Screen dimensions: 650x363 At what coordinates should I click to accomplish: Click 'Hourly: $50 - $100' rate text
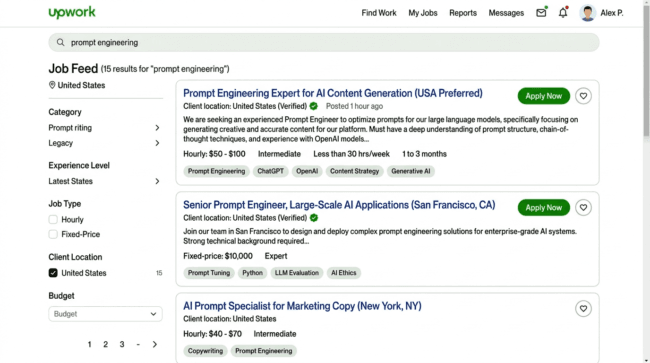(214, 154)
